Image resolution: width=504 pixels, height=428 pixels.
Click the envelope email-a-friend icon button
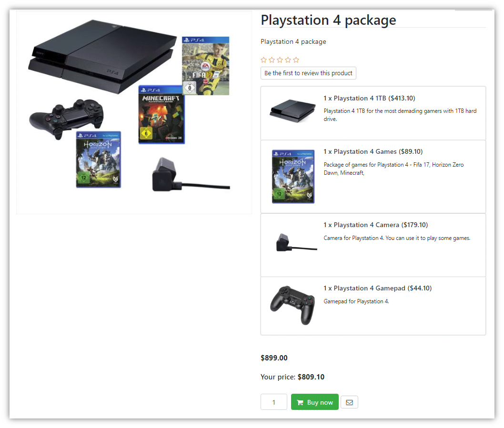[349, 402]
